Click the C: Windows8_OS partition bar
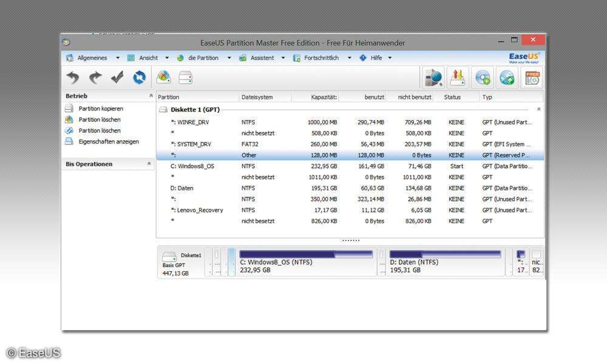This screenshot has width=607, height=364. point(307,262)
